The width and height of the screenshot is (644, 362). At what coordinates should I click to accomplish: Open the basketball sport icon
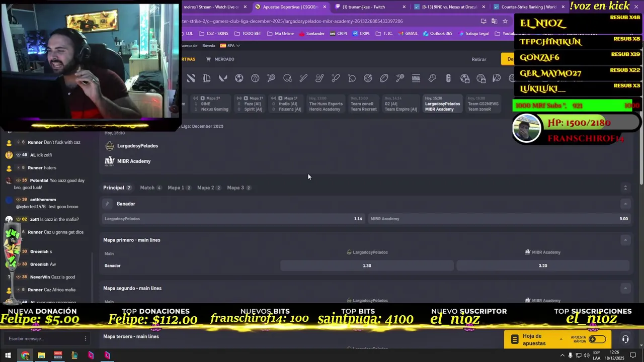255,78
